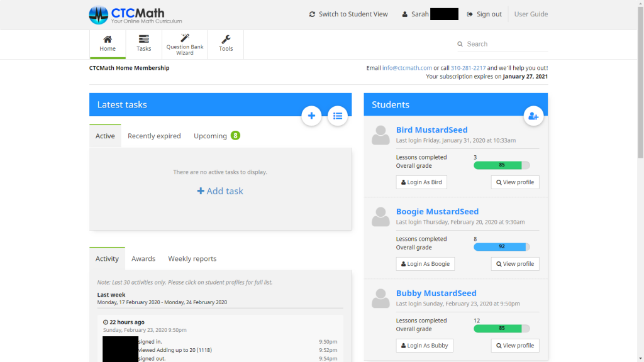This screenshot has width=644, height=362.
Task: Click the search magnifier icon
Action: [460, 44]
